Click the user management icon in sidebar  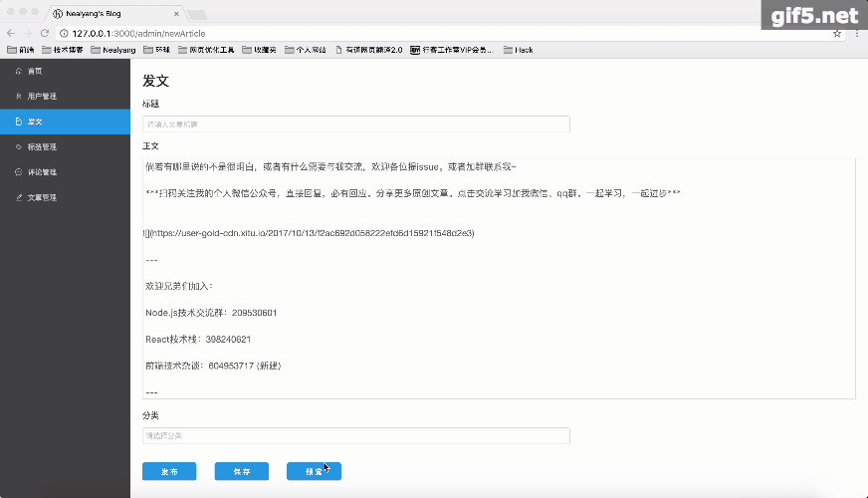tap(18, 96)
